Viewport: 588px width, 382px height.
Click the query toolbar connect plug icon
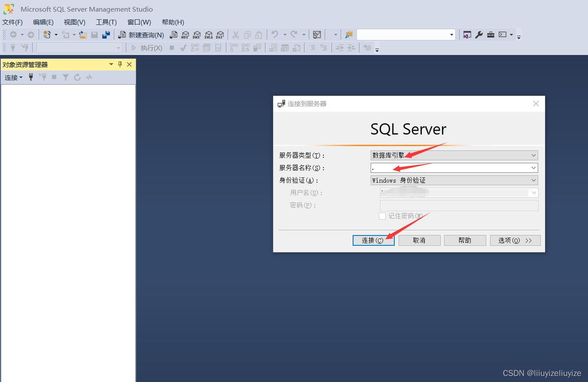[13, 48]
